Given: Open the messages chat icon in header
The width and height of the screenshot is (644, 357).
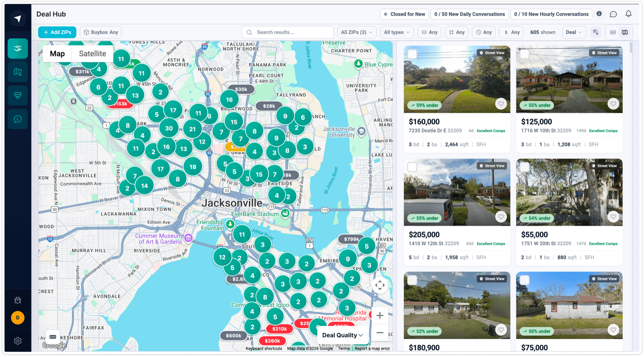Looking at the screenshot, I should point(613,14).
